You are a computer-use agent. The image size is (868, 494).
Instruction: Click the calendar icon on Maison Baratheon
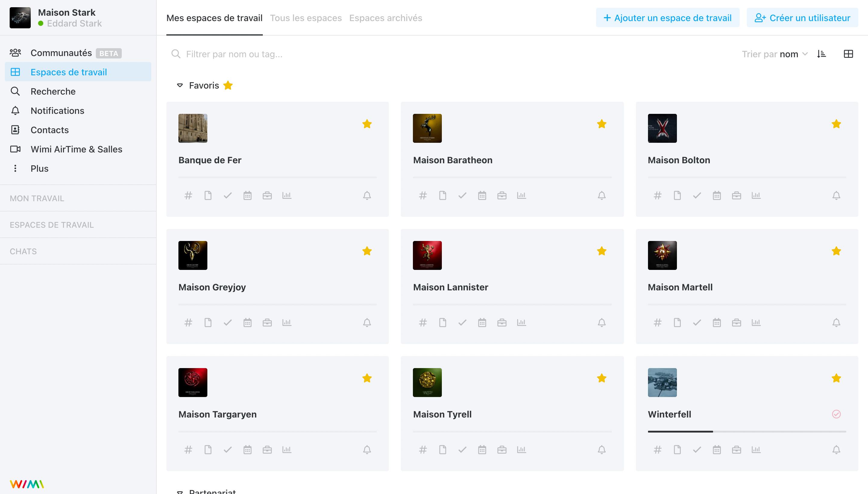point(482,195)
